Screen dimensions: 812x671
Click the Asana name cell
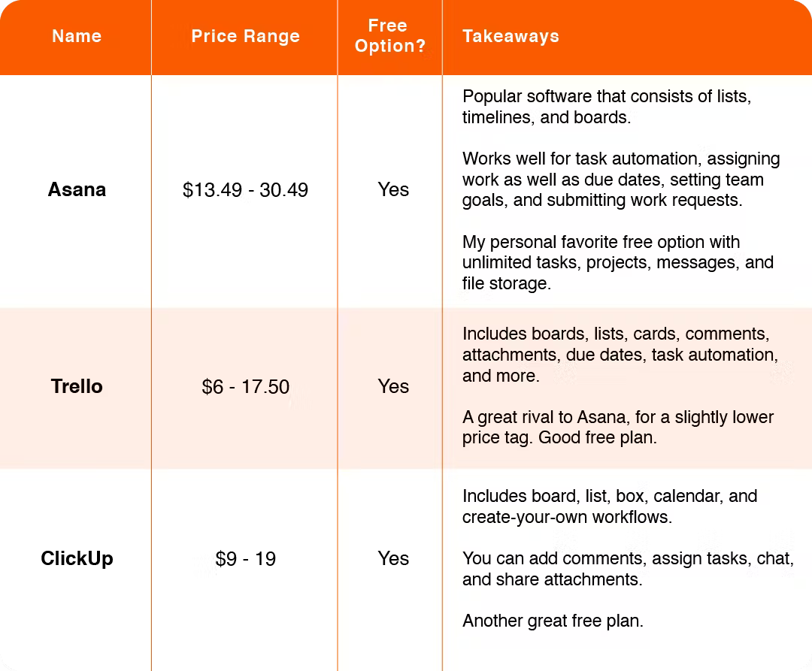tap(77, 190)
